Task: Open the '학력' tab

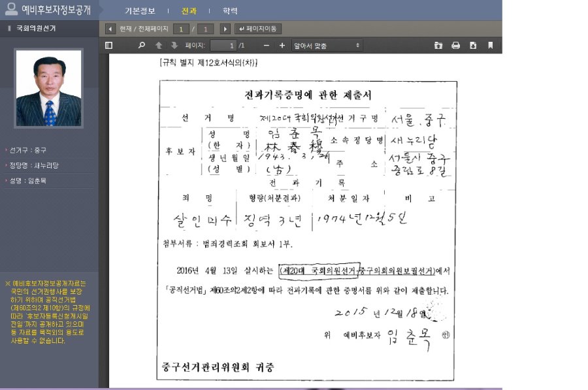Action: coord(230,11)
